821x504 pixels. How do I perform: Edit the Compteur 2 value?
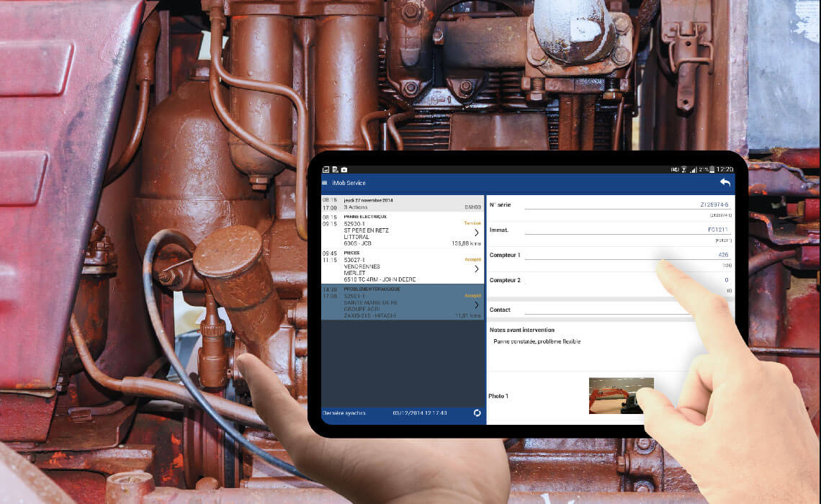tap(726, 280)
